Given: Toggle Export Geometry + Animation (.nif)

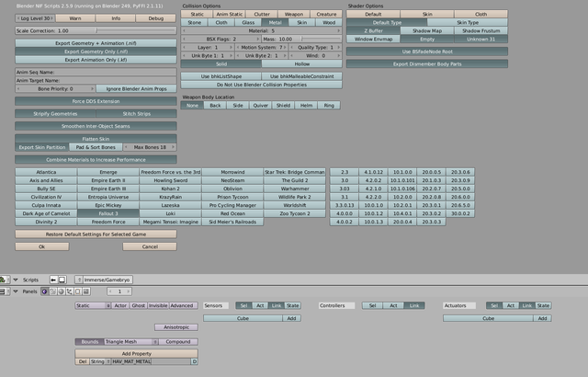Looking at the screenshot, I should pos(96,43).
